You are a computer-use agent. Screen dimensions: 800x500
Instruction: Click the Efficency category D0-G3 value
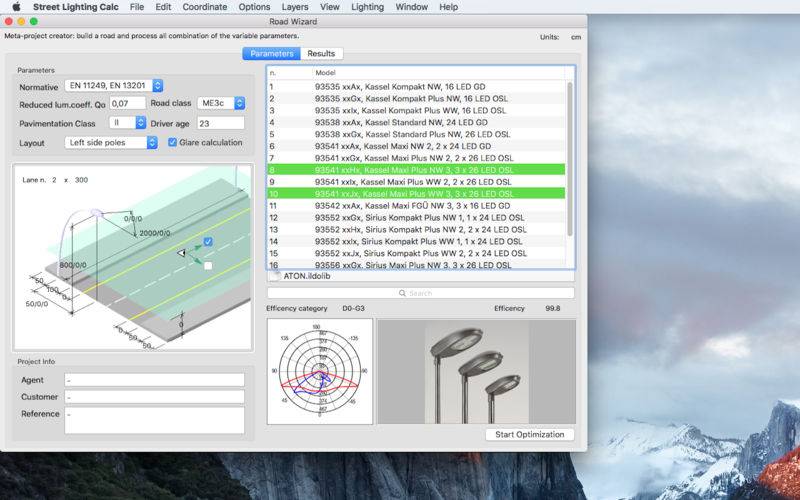(353, 308)
